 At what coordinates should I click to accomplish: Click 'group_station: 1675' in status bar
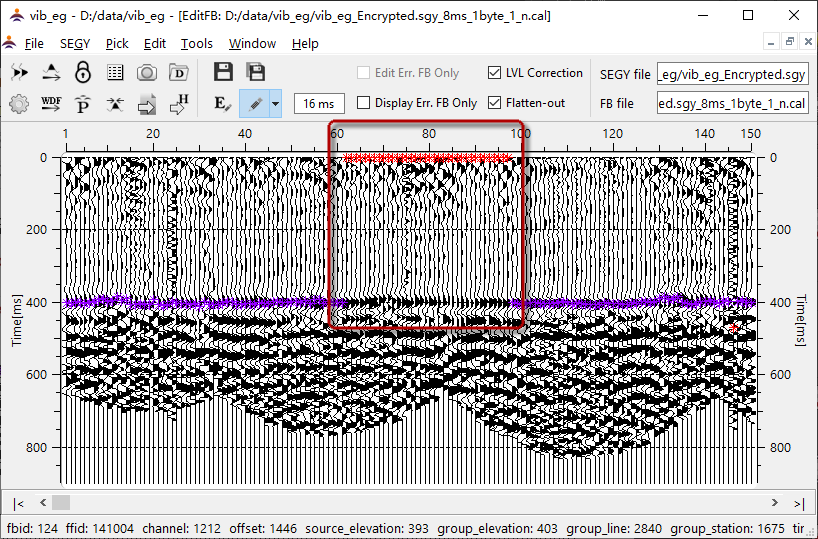point(727,529)
